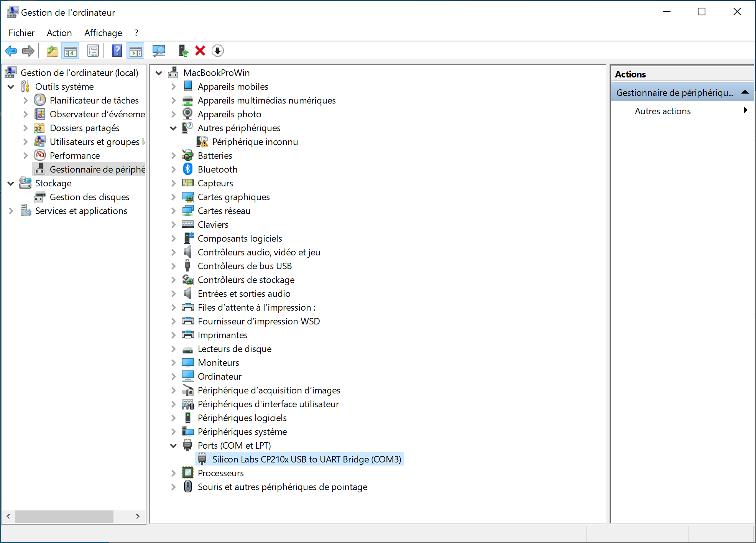This screenshot has height=543, width=756.
Task: Expand the Cartes réseau category
Action: point(173,211)
